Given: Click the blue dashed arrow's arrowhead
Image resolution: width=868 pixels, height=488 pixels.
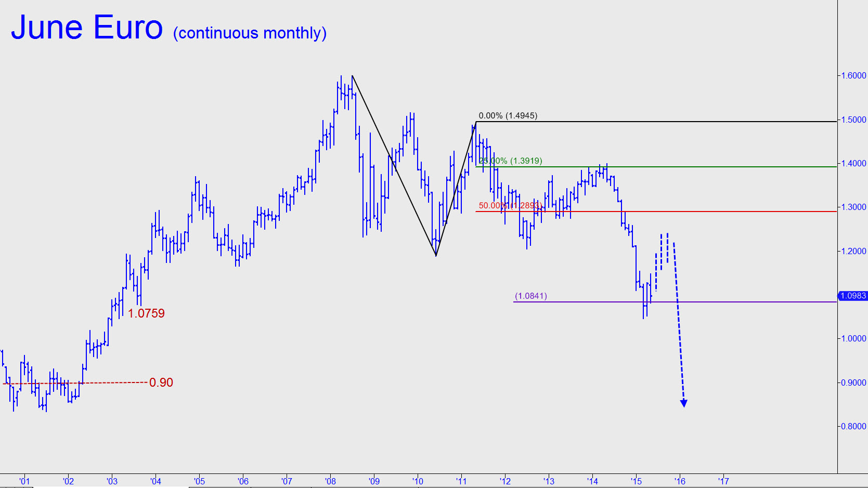Looking at the screenshot, I should coord(684,403).
